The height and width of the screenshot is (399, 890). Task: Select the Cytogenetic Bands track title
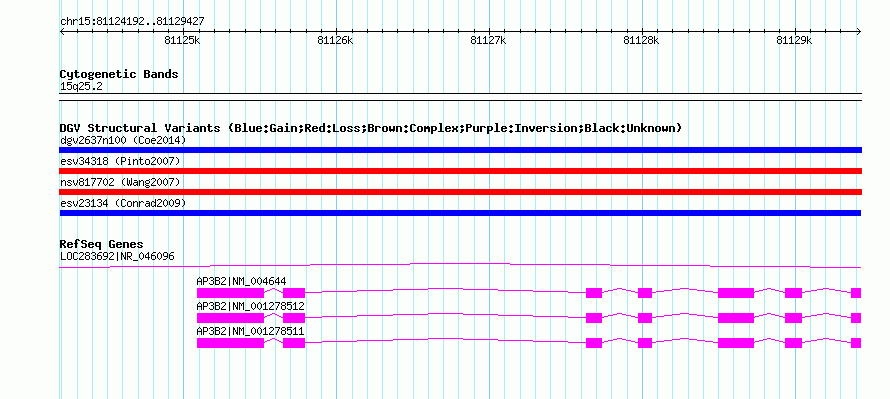coord(119,74)
